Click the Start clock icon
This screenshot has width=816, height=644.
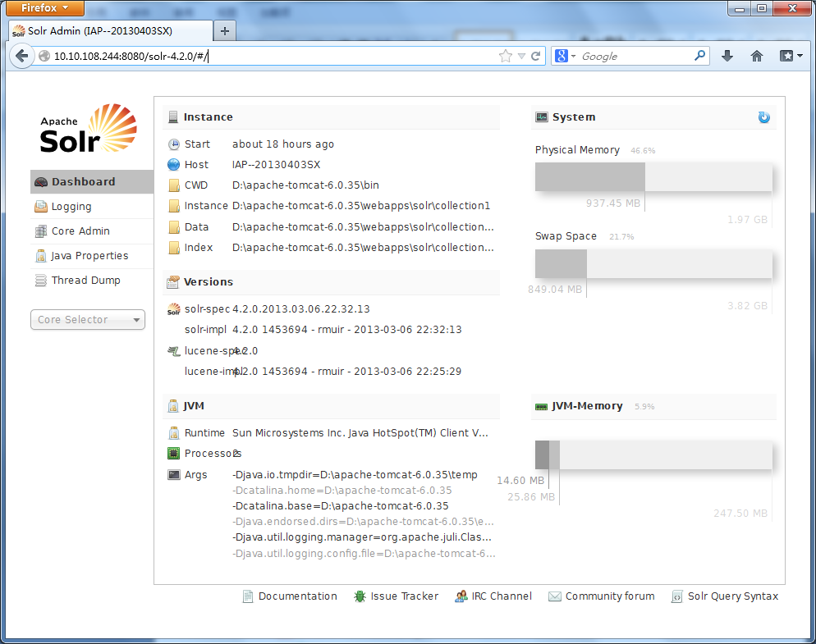[x=174, y=144]
